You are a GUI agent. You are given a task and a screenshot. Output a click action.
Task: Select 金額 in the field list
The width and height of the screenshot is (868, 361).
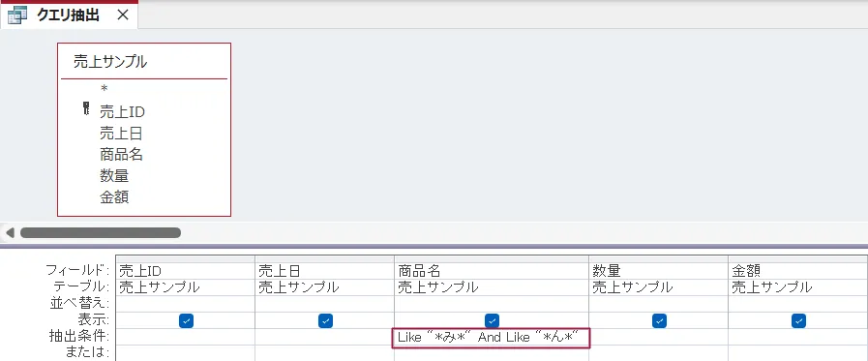(114, 196)
